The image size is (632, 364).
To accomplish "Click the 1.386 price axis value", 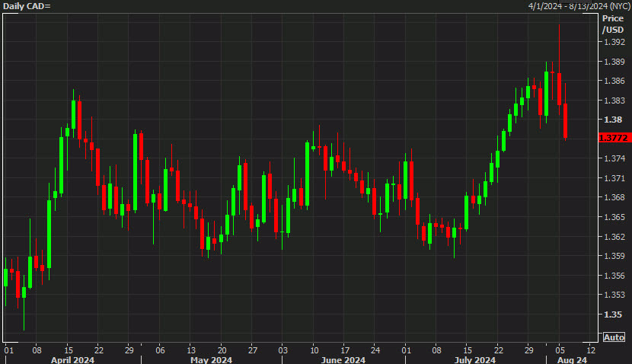I will coord(614,81).
